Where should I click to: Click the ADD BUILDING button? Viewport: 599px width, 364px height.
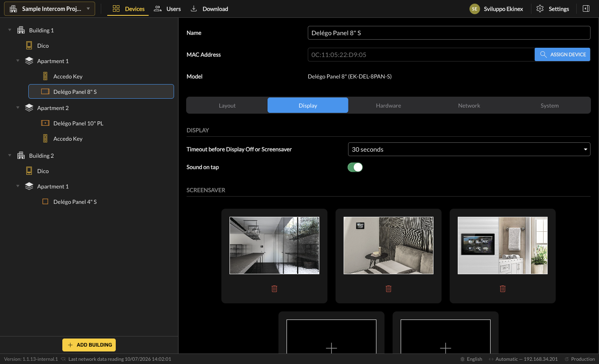(89, 345)
